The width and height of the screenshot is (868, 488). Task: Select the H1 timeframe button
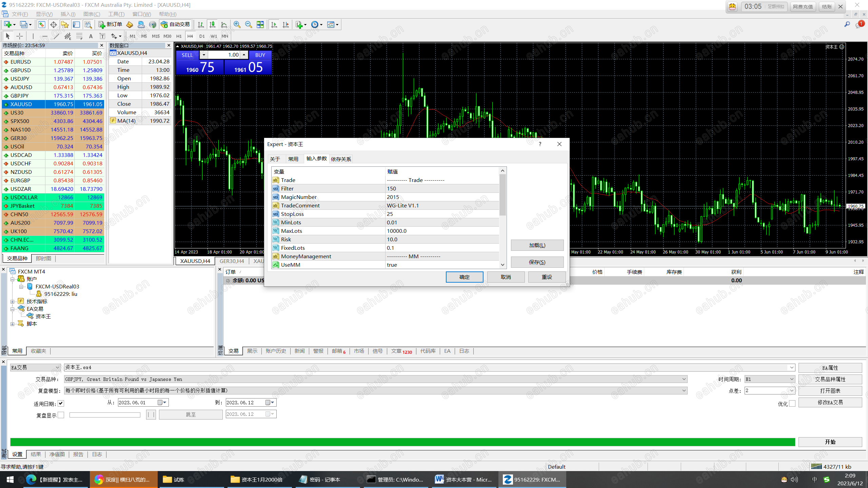coord(179,36)
